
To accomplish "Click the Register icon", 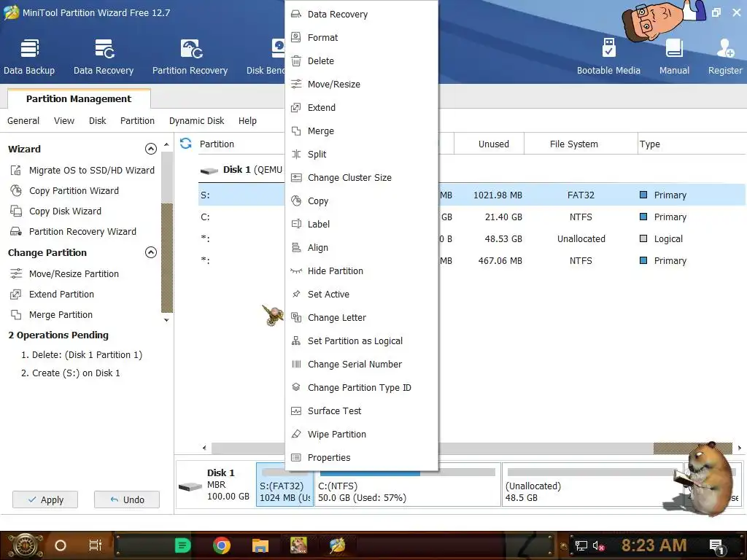I will pos(725,57).
